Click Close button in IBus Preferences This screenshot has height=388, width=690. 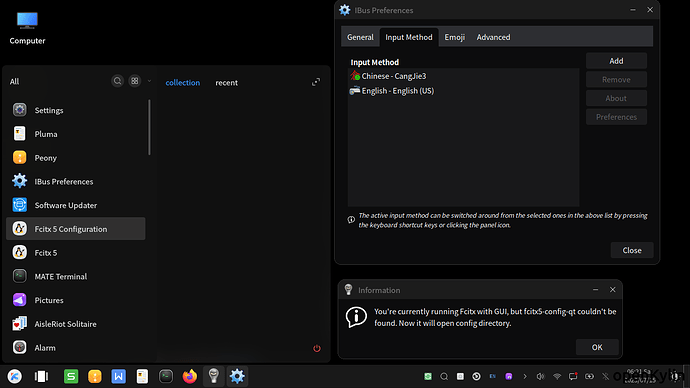click(632, 250)
